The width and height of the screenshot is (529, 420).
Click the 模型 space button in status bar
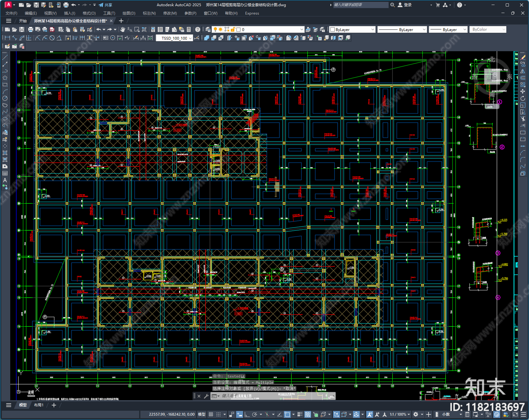[x=201, y=414]
